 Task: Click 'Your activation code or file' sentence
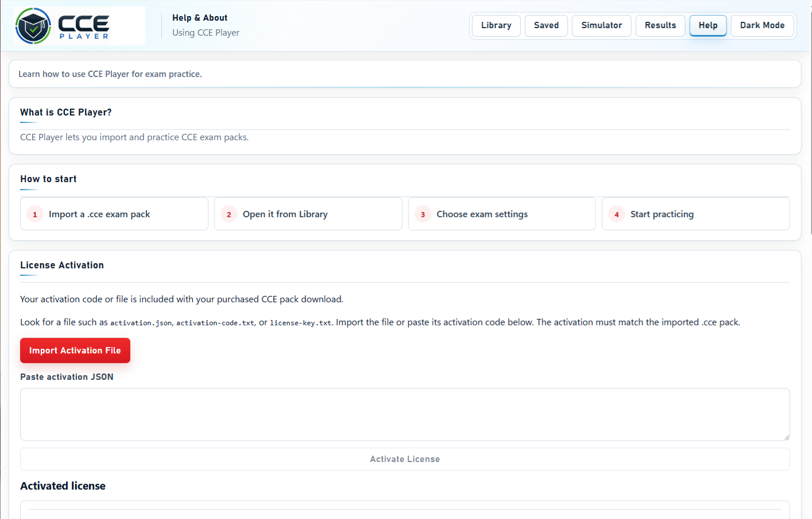(181, 299)
